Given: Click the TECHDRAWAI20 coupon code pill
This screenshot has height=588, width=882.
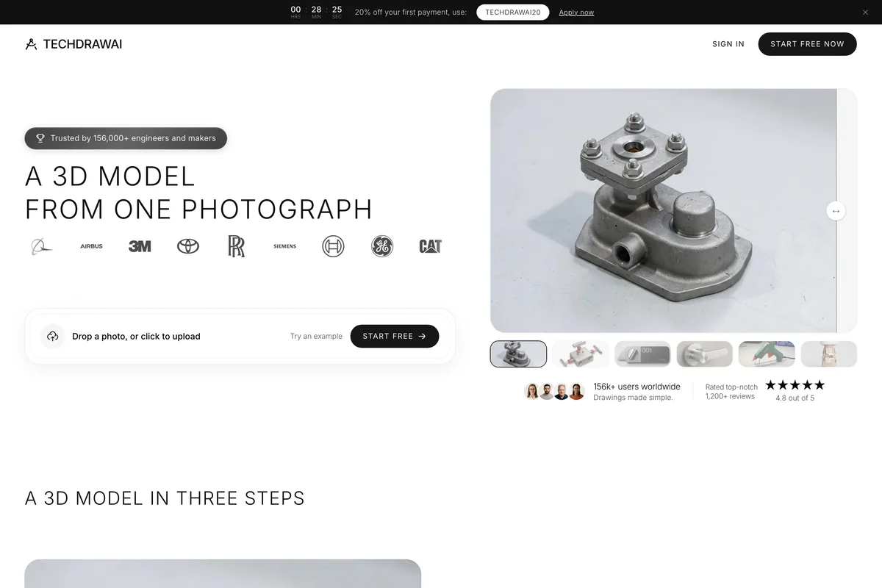Looking at the screenshot, I should pos(512,12).
